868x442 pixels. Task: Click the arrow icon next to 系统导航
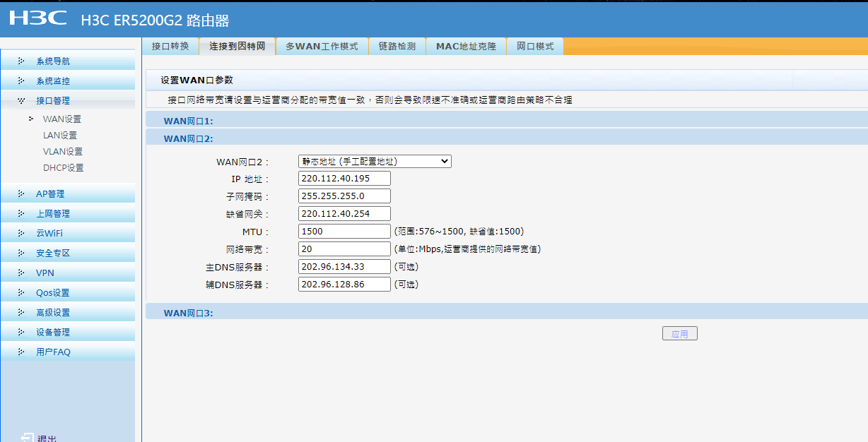tap(21, 61)
